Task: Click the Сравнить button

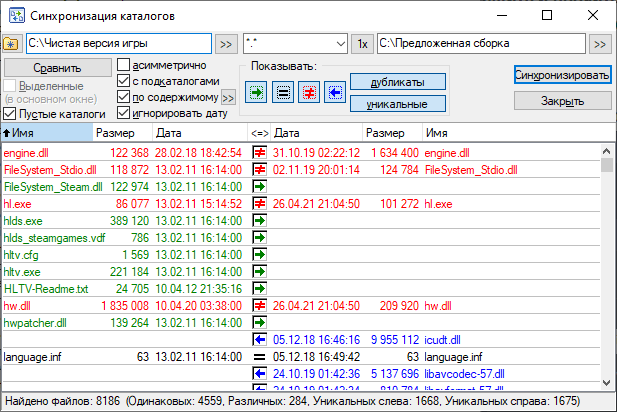Action: click(57, 68)
